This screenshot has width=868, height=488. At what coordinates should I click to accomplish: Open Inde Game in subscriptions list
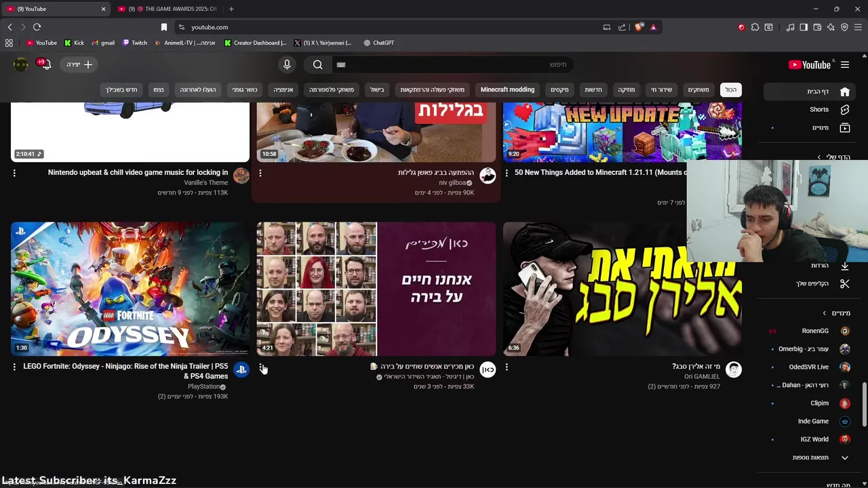click(x=810, y=421)
